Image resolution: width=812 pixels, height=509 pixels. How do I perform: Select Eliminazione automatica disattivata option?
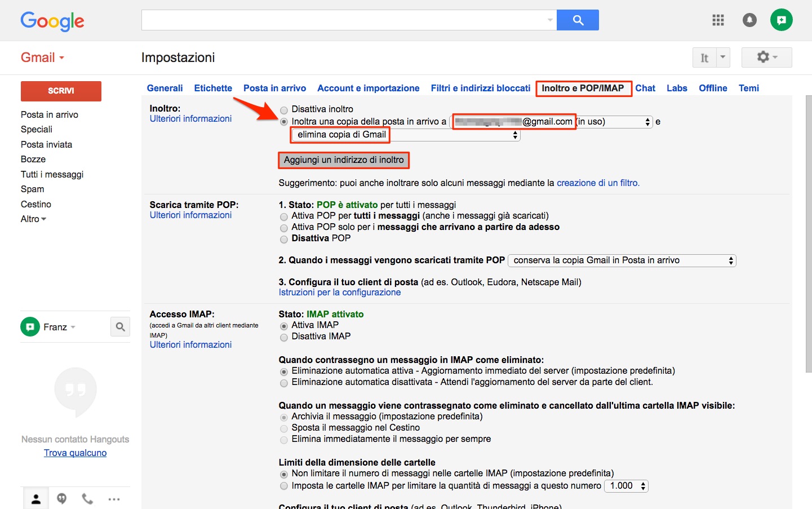[284, 383]
